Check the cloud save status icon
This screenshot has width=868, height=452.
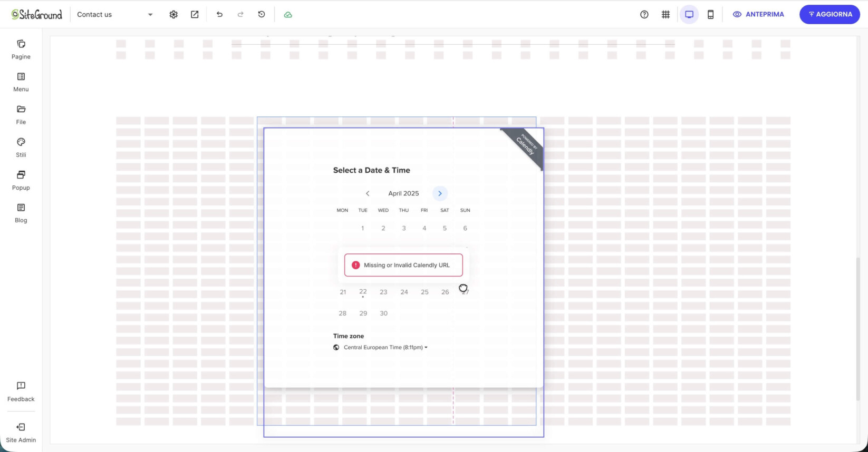pyautogui.click(x=288, y=15)
